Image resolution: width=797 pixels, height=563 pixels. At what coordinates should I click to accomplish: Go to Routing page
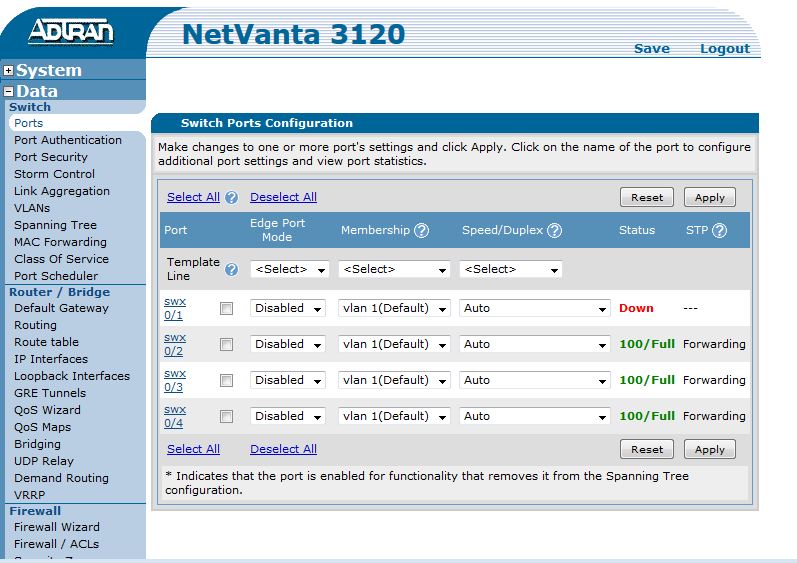(x=36, y=326)
